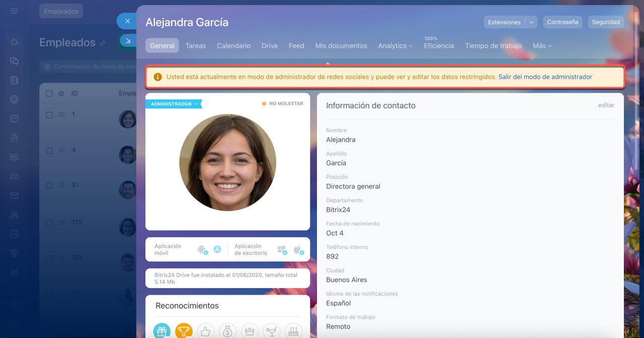The image size is (644, 338).
Task: Select the trophy recognition badge
Action: tap(184, 331)
